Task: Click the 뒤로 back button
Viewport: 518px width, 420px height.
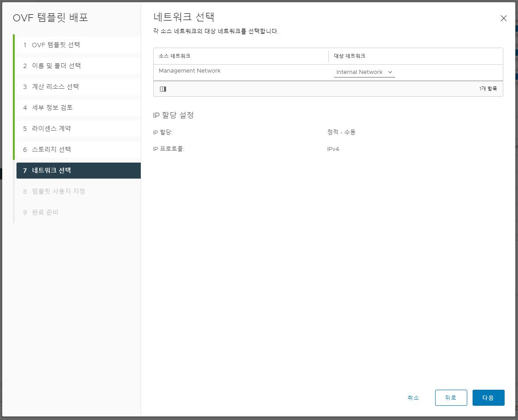Action: point(451,398)
